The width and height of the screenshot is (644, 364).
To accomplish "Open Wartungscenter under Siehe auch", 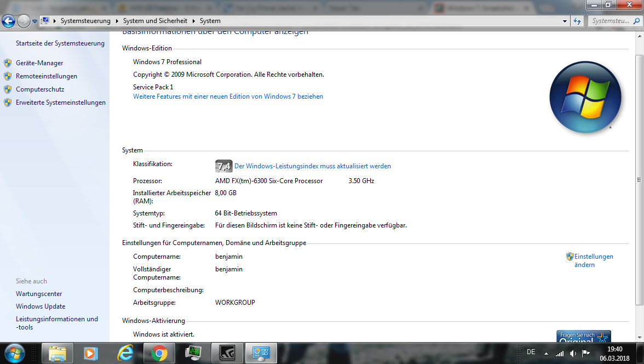I will tap(39, 294).
